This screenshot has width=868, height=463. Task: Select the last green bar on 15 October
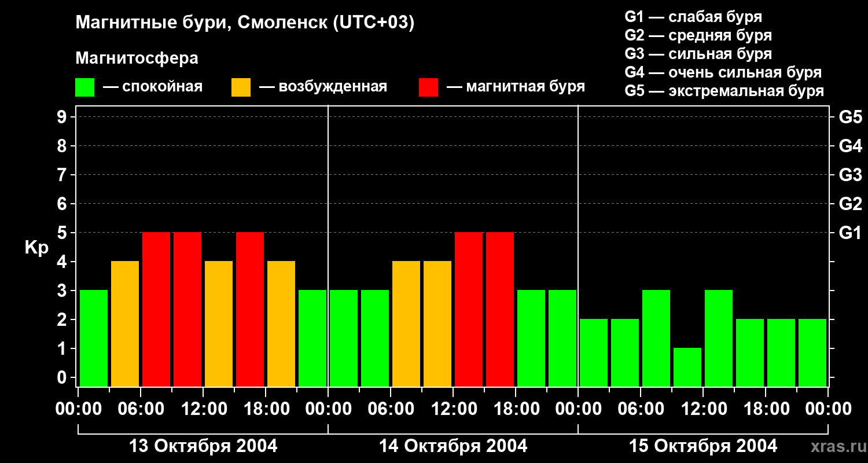click(x=812, y=352)
